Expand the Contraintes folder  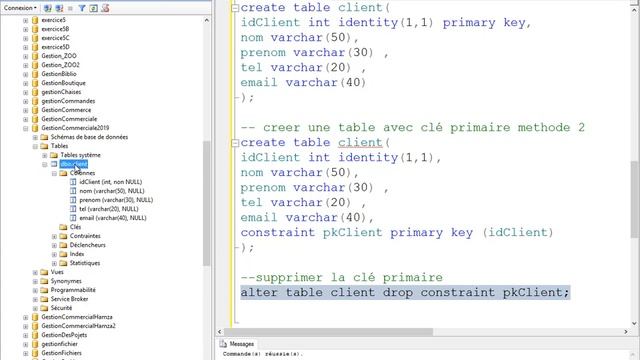(54, 236)
